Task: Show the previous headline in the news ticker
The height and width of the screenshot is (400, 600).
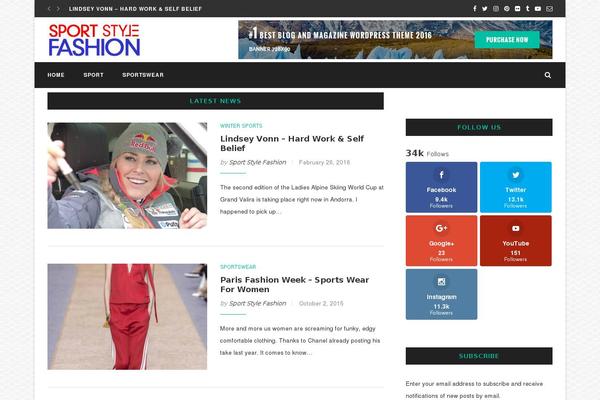Action: click(49, 8)
